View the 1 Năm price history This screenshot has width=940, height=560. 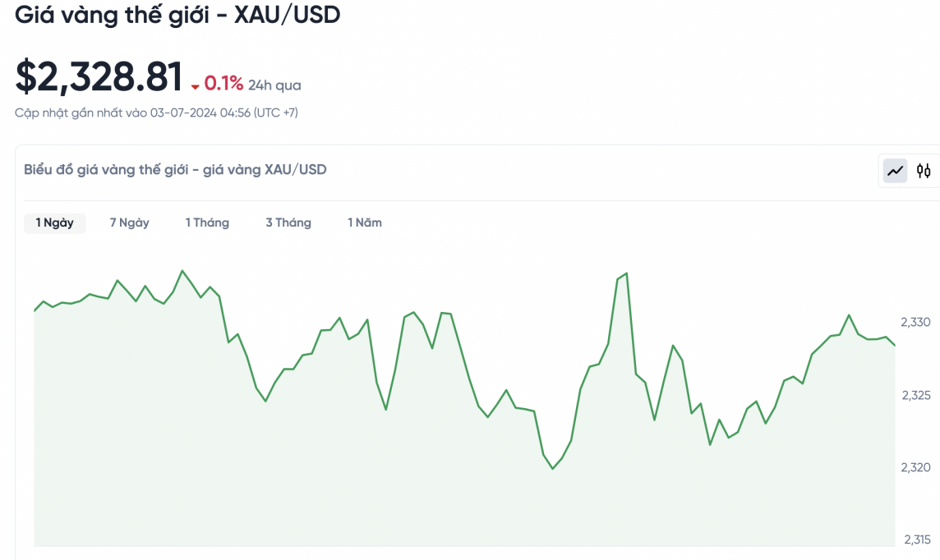365,223
